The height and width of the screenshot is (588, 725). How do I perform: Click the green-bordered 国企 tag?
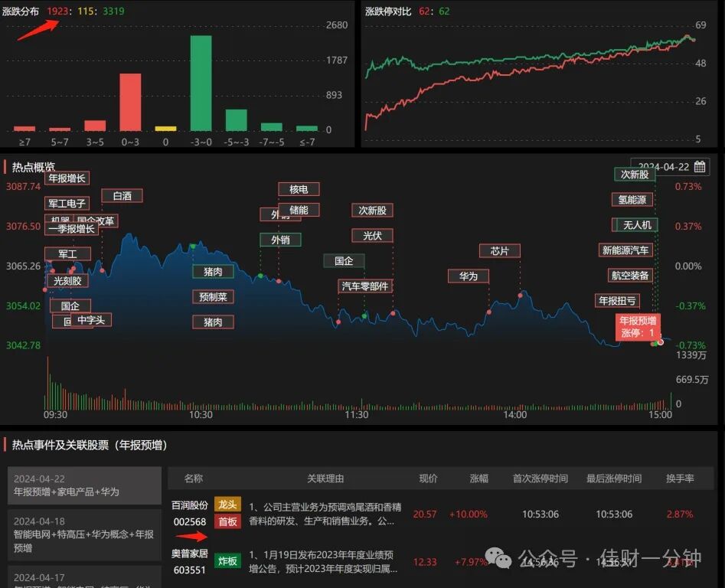pyautogui.click(x=344, y=261)
